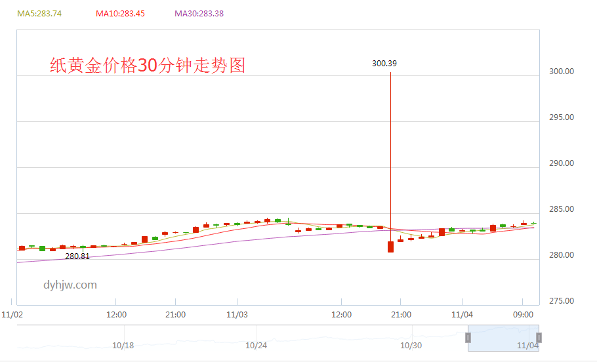Screen dimensions: 597x364
Task: Click the dyhjw.com watermark link
Action: 70,285
